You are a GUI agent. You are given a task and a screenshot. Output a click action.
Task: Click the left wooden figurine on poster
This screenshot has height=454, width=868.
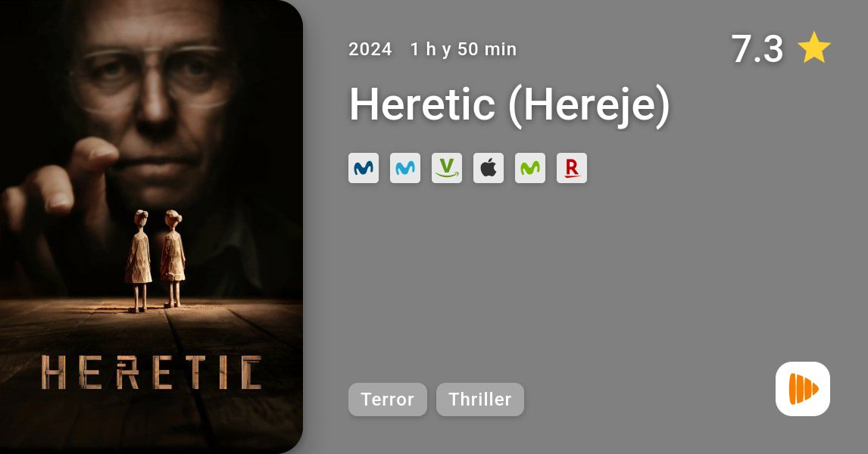139,261
